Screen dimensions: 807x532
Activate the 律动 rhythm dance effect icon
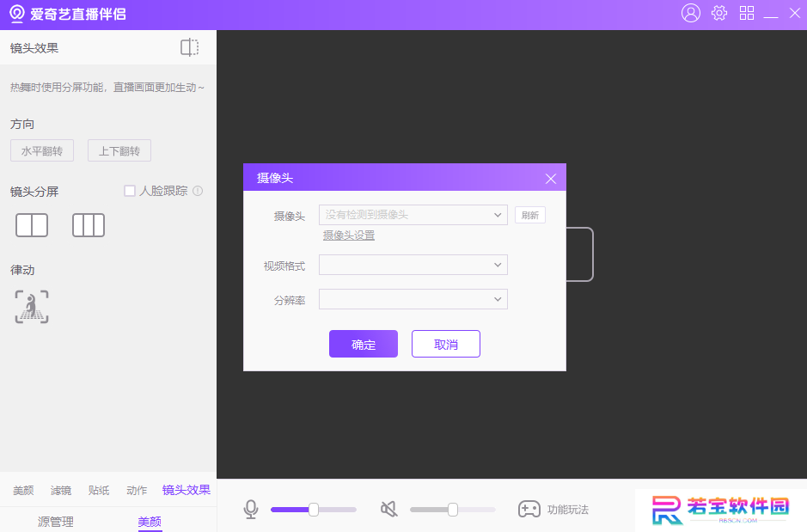[32, 307]
